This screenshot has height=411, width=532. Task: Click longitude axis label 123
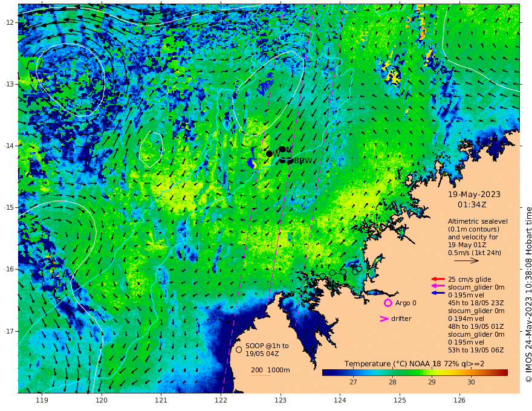point(281,400)
